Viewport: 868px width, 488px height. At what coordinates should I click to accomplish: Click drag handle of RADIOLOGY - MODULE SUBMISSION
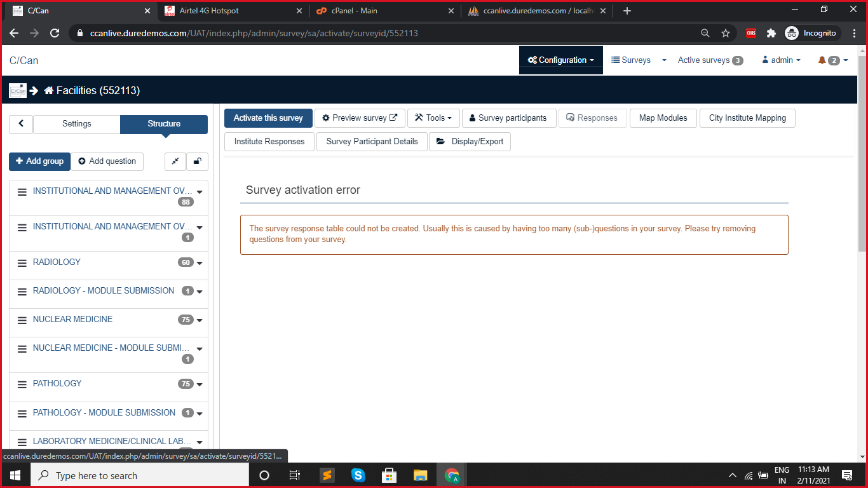point(22,291)
